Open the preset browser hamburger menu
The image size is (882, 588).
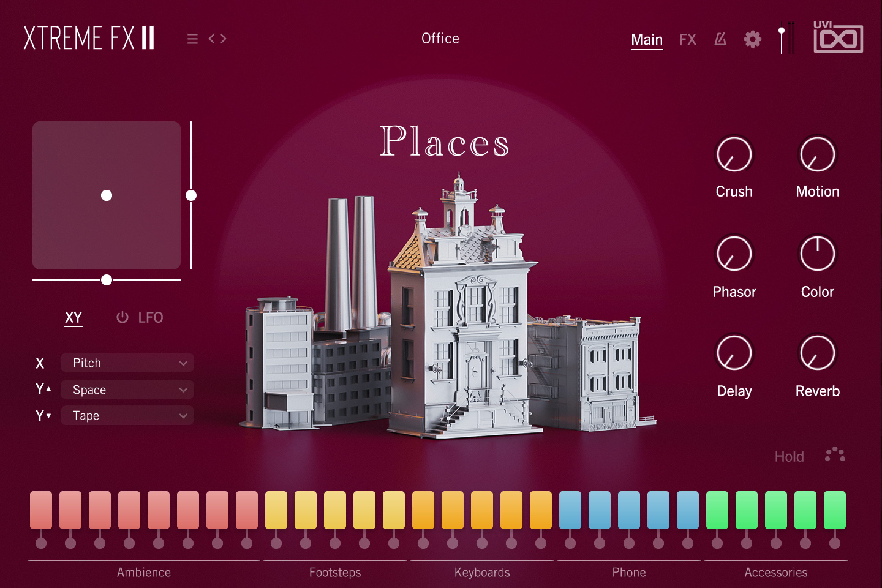coord(192,39)
